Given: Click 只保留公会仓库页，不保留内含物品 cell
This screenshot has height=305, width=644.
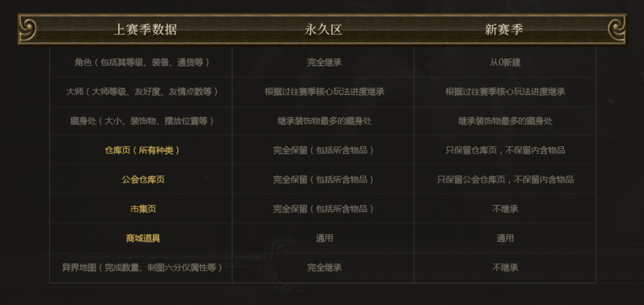Looking at the screenshot, I should point(505,180).
